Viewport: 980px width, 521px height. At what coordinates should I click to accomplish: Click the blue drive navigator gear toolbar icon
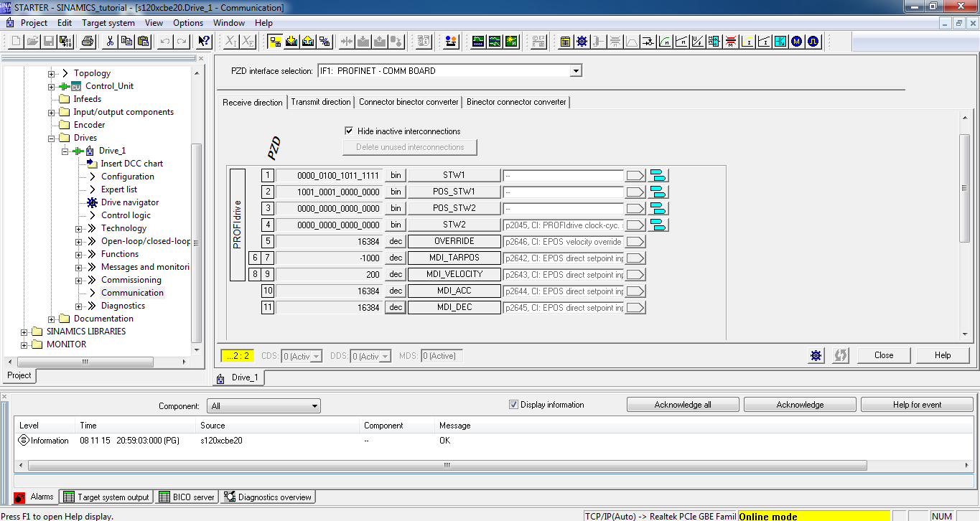point(582,42)
